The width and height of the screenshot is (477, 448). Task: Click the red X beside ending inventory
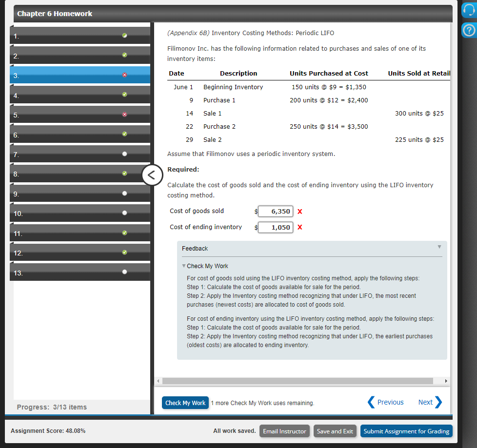pyautogui.click(x=299, y=227)
